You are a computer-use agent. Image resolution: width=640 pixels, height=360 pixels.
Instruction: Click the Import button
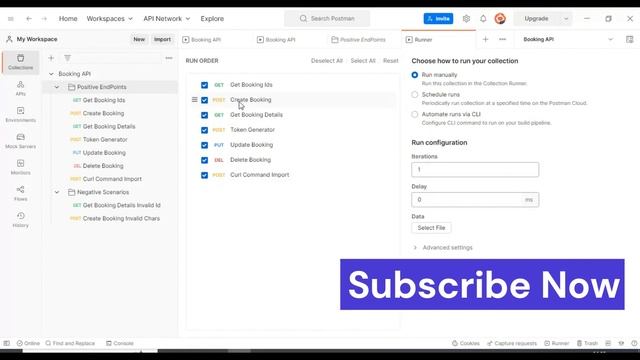tap(162, 40)
